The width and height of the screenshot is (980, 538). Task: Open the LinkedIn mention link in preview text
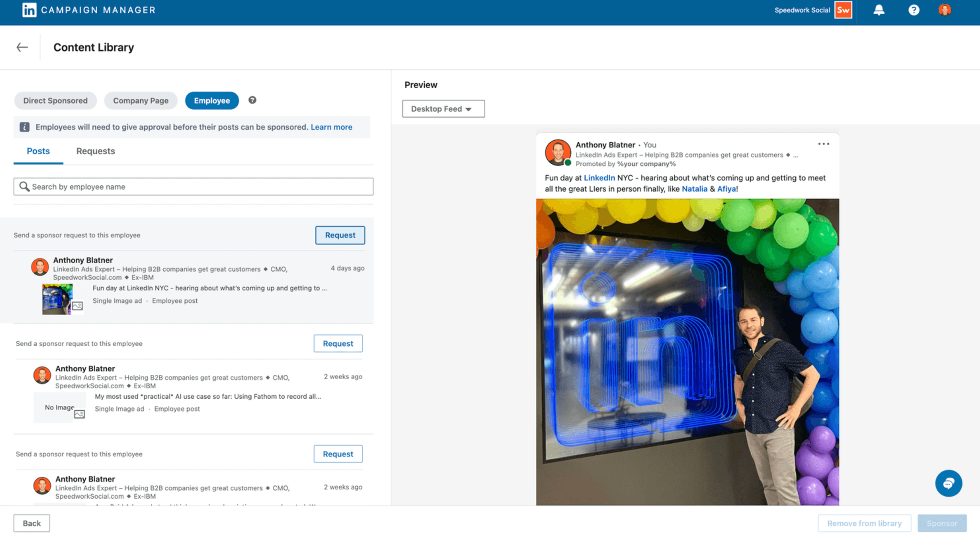[x=599, y=178]
